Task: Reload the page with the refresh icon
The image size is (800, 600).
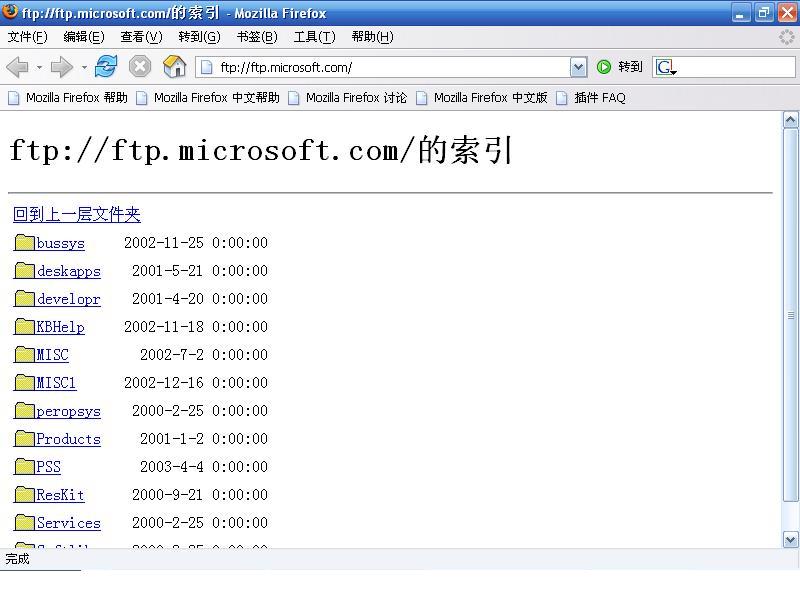Action: 106,67
